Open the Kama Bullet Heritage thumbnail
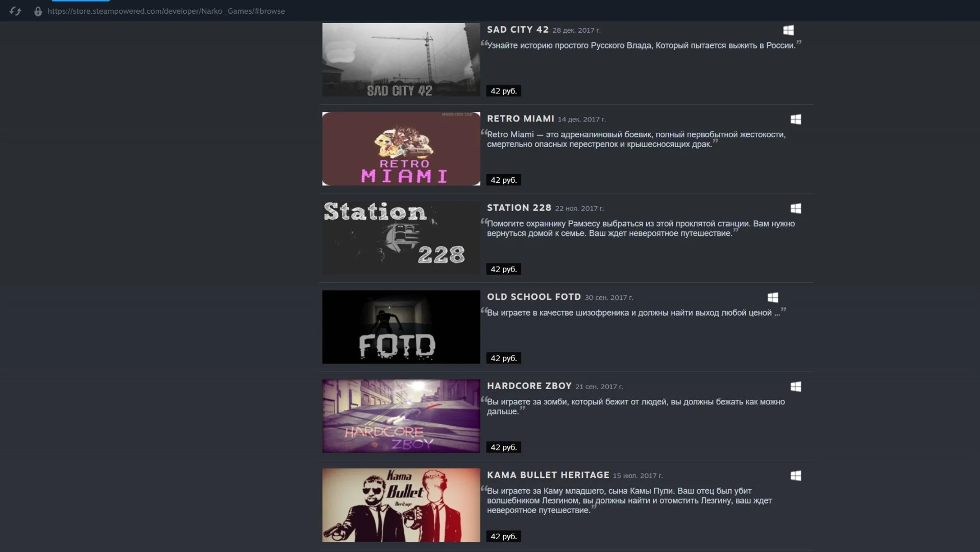This screenshot has height=552, width=980. pyautogui.click(x=401, y=505)
